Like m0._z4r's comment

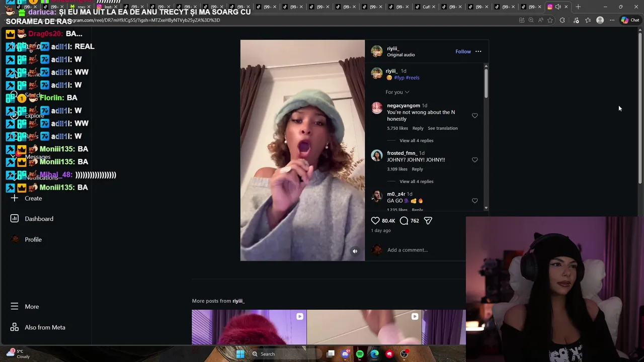[x=474, y=201]
